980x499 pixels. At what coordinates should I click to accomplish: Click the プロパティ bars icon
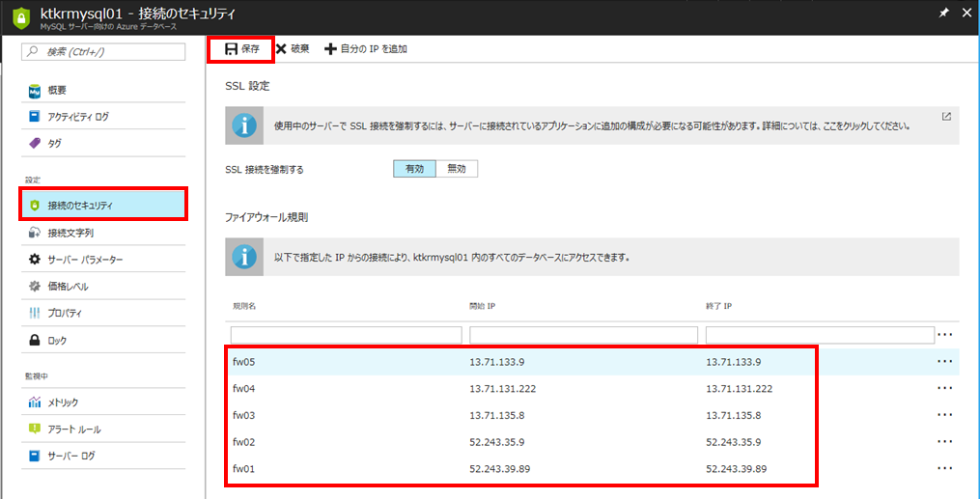coord(35,314)
